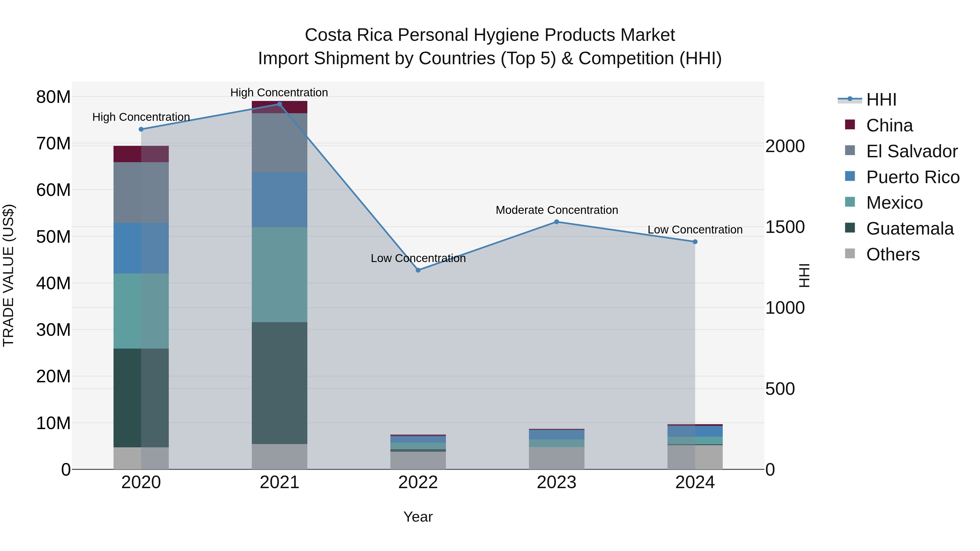Click the HHI data point for 2021
Screen dimensions: 980x551
coord(279,104)
